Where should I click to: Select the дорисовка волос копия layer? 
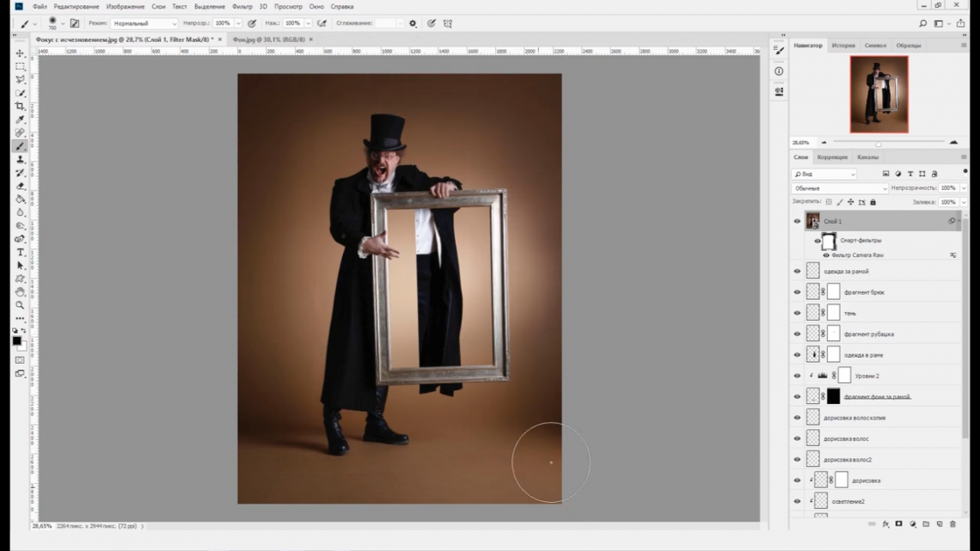click(854, 418)
